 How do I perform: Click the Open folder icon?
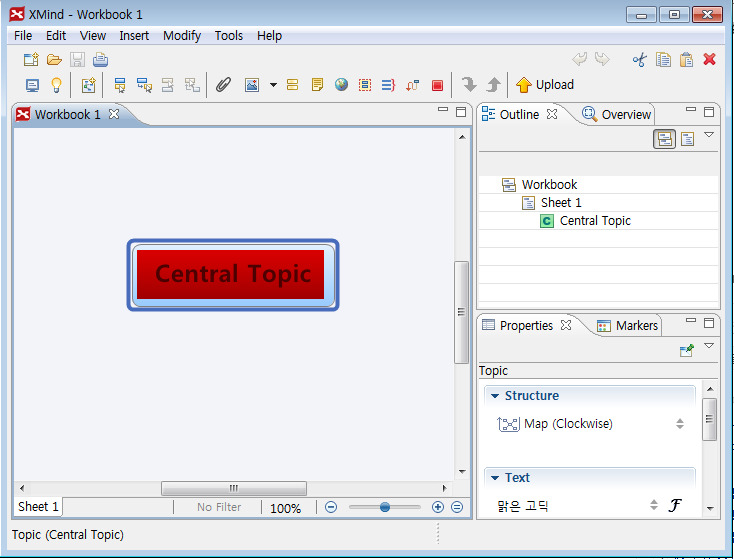54,60
